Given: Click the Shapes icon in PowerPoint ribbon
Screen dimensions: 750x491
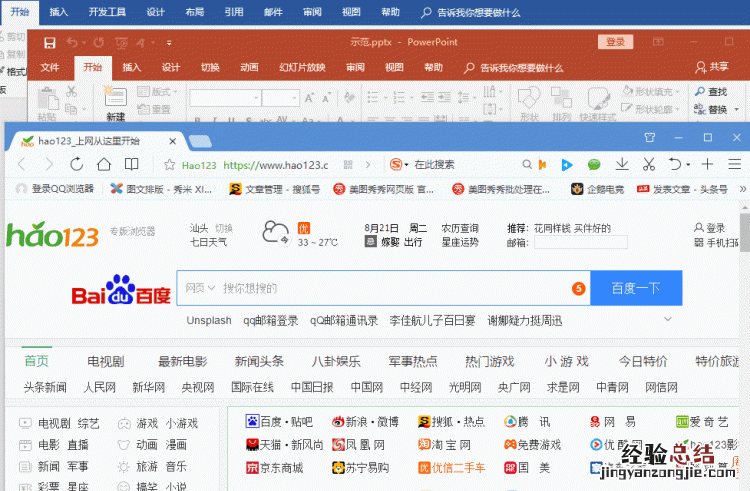Looking at the screenshot, I should pyautogui.click(x=529, y=98).
